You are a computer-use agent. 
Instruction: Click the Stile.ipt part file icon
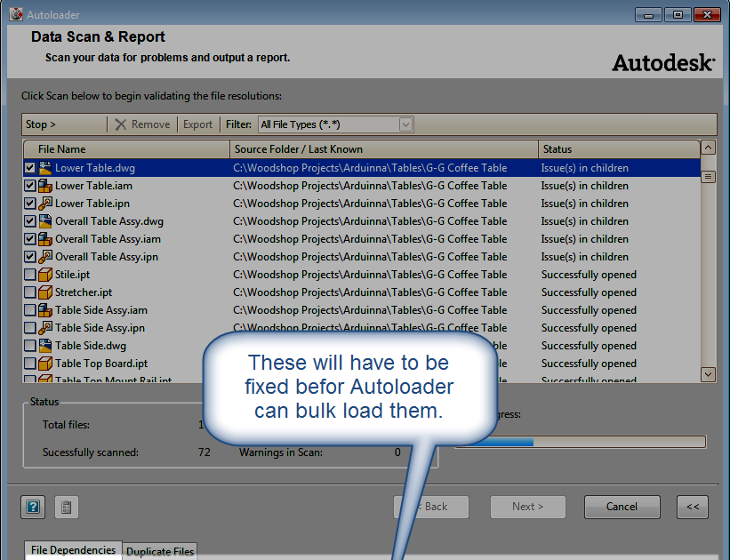click(46, 274)
